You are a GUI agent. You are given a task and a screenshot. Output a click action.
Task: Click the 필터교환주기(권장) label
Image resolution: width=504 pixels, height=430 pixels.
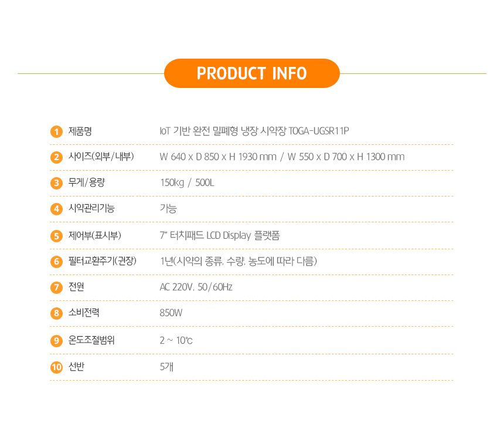[x=102, y=261]
